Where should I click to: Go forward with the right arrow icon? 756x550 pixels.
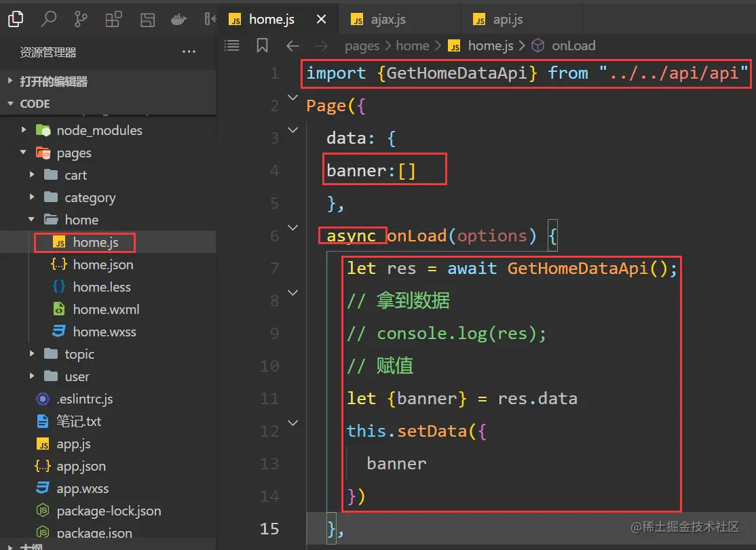[321, 46]
